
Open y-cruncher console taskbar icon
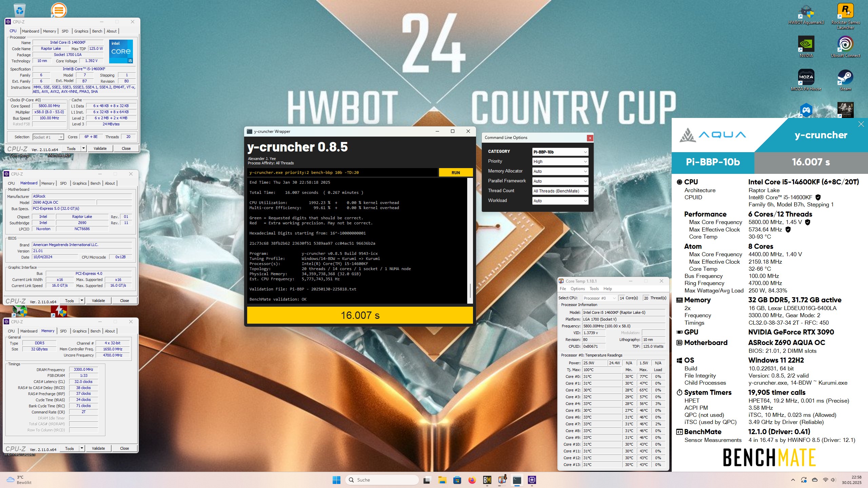point(517,480)
